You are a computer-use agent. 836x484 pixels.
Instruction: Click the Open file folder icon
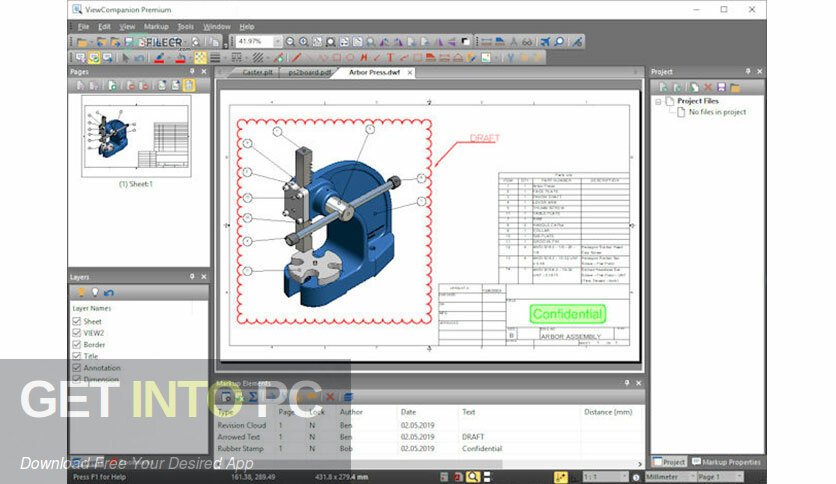click(x=82, y=42)
